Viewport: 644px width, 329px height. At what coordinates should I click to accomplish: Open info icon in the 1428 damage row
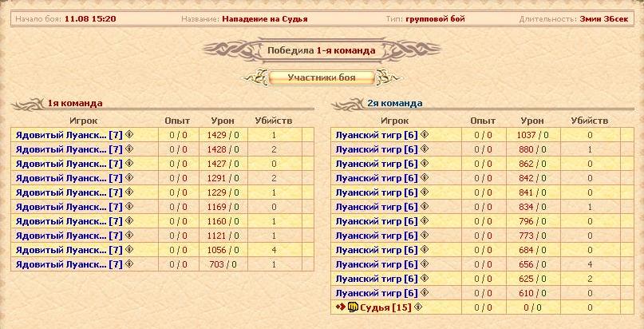[x=129, y=149]
